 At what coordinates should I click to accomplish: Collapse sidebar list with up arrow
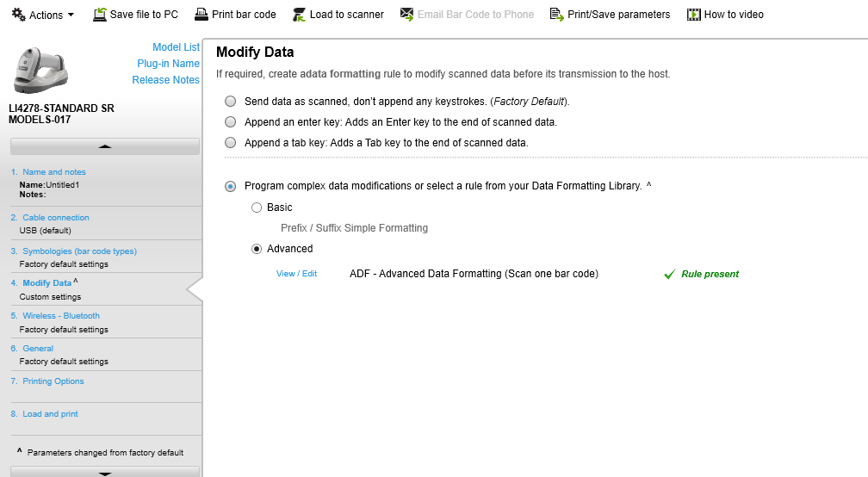(105, 146)
